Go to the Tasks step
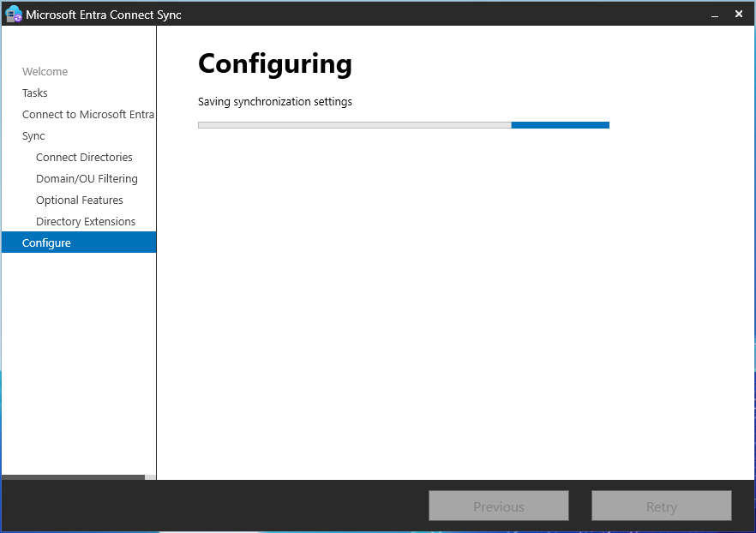756x533 pixels. point(34,93)
